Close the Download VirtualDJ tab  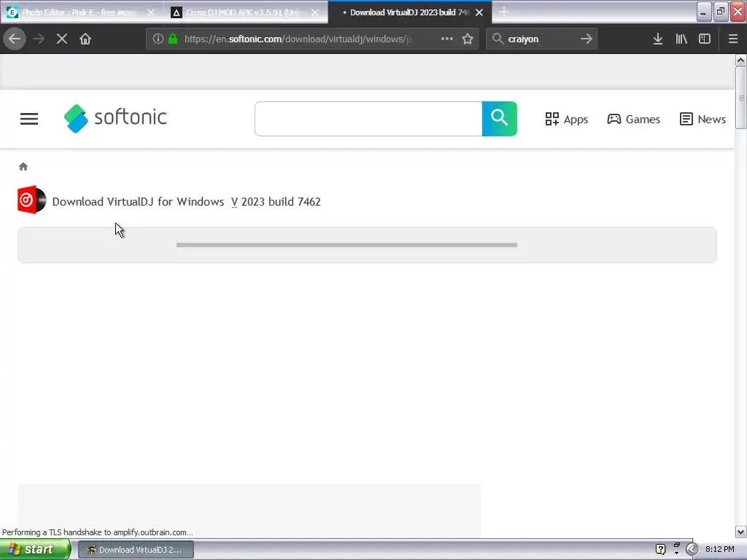(x=479, y=12)
